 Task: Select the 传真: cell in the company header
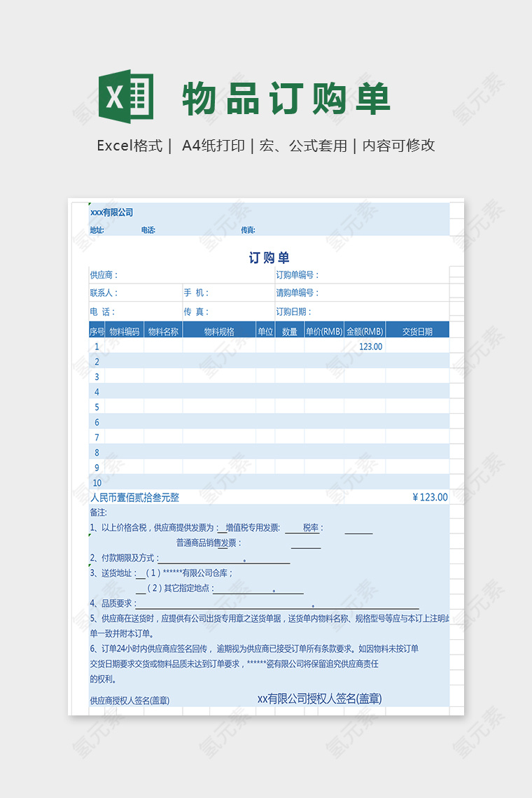pyautogui.click(x=248, y=230)
